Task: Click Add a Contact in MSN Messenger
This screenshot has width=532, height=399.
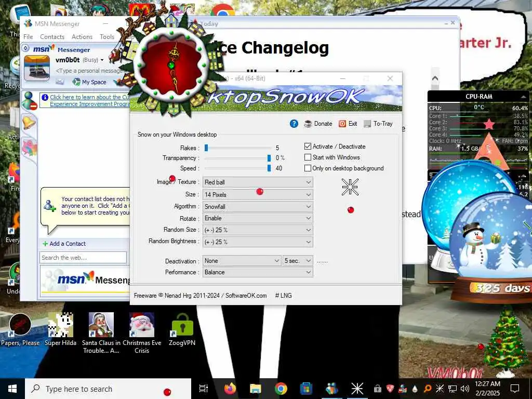Action: pos(64,244)
